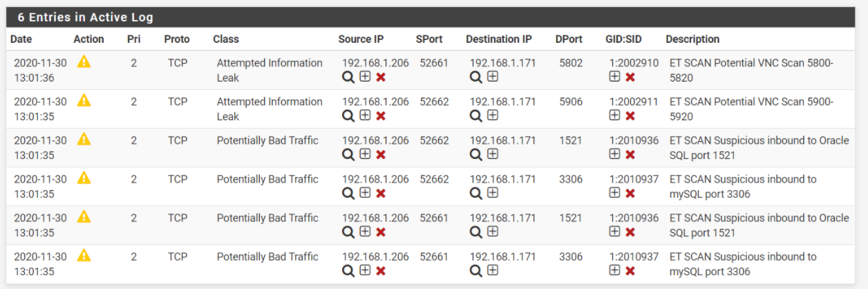Click red X beside source IP, DPort 5906 row
Image resolution: width=868 pixels, height=289 pixels.
381,115
